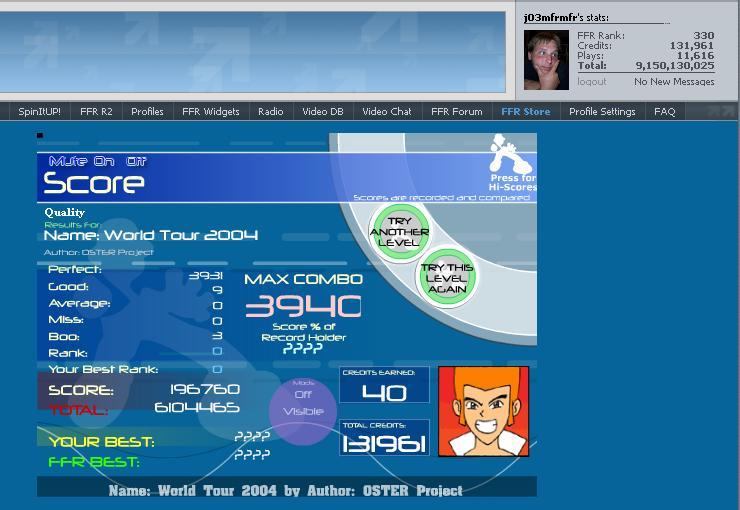
Task: Click the No New Messages link
Action: pos(674,82)
